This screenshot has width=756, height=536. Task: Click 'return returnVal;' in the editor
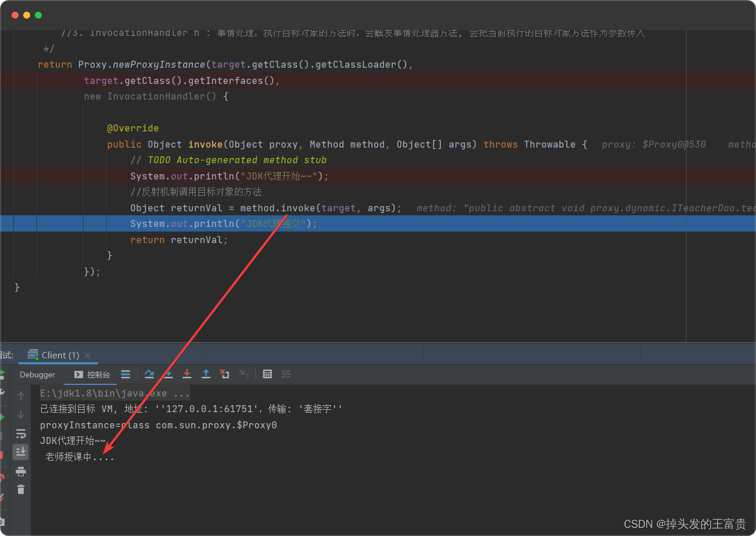179,240
